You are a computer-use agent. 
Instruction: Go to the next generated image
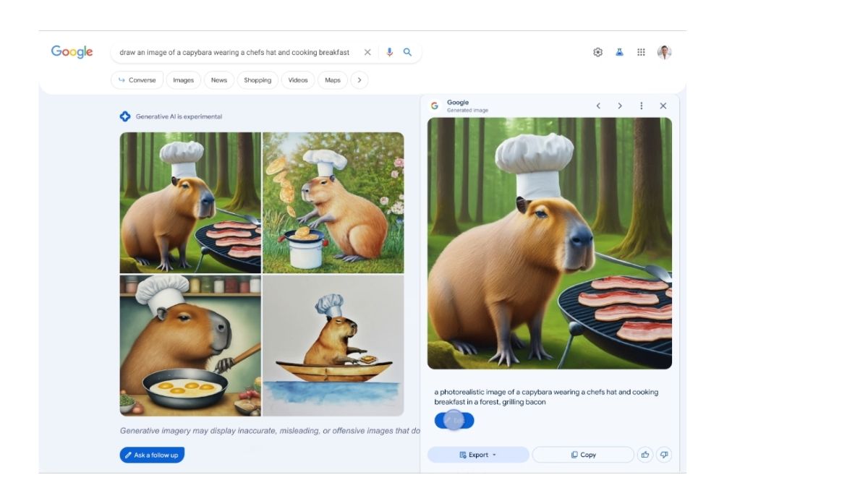click(620, 106)
